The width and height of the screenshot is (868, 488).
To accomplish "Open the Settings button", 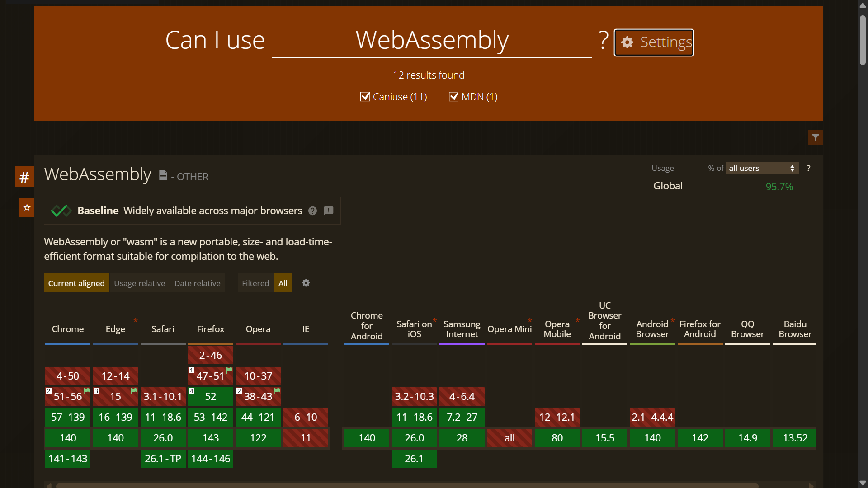I will pyautogui.click(x=654, y=42).
